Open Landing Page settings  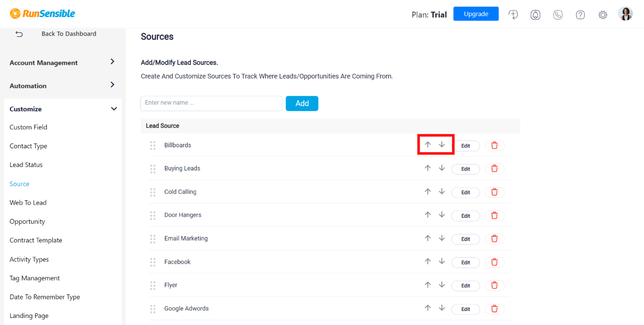point(29,316)
